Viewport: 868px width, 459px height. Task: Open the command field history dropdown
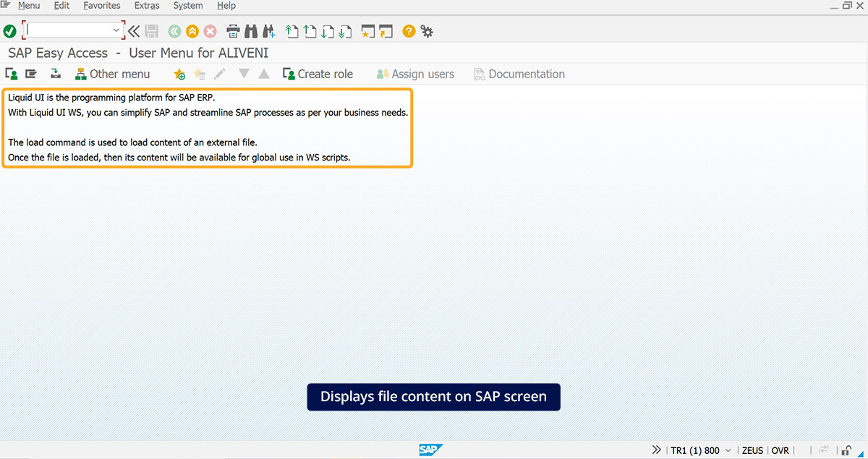pyautogui.click(x=117, y=30)
